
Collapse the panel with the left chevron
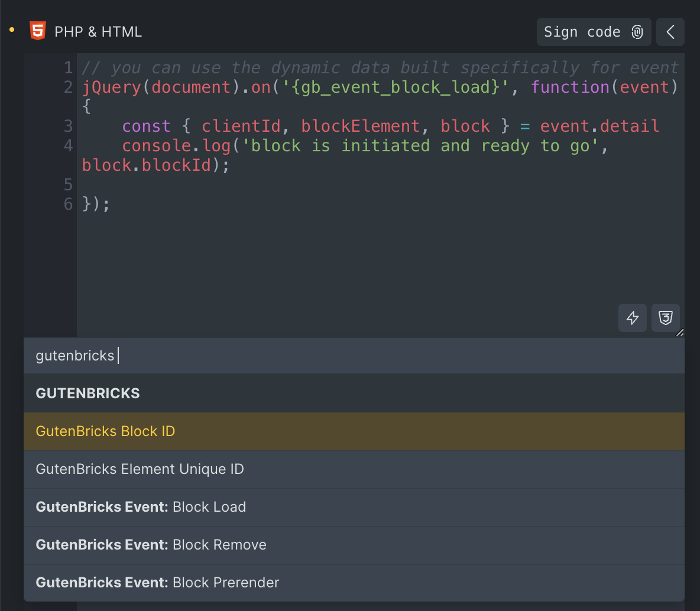[670, 32]
